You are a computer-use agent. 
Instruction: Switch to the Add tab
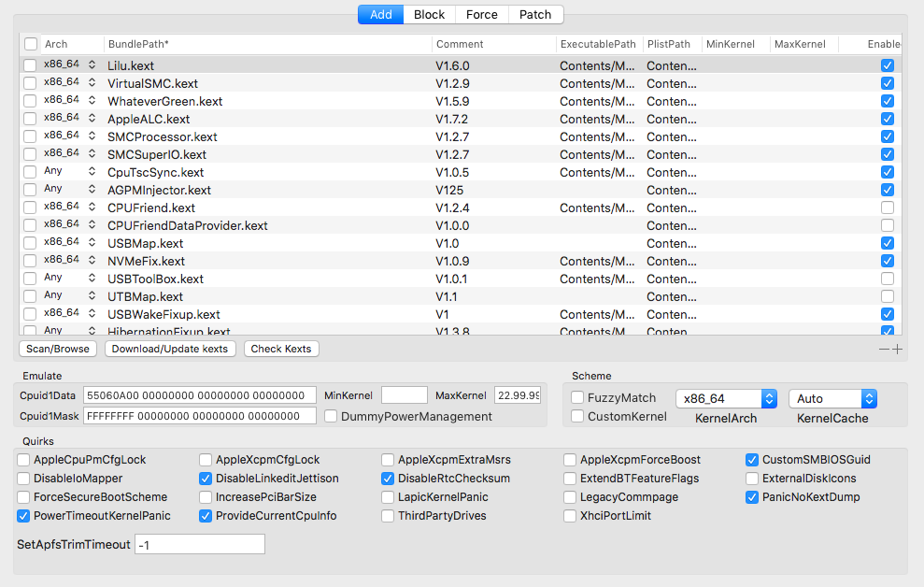[380, 15]
